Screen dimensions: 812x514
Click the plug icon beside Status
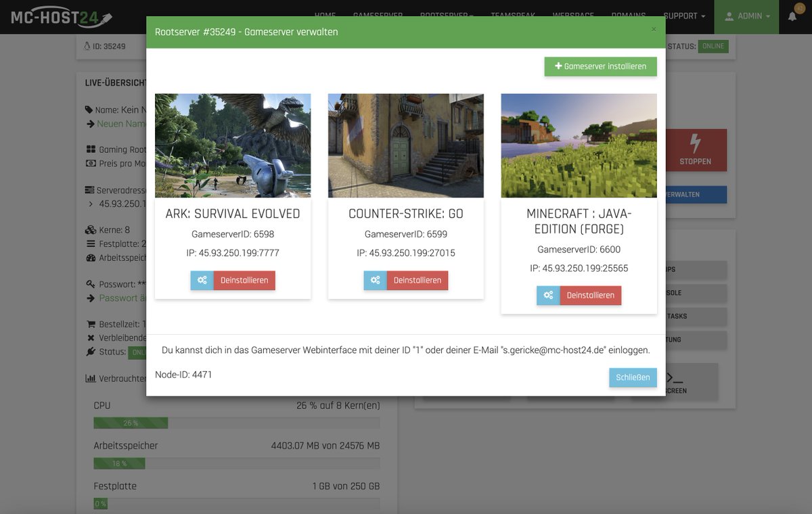tap(91, 352)
